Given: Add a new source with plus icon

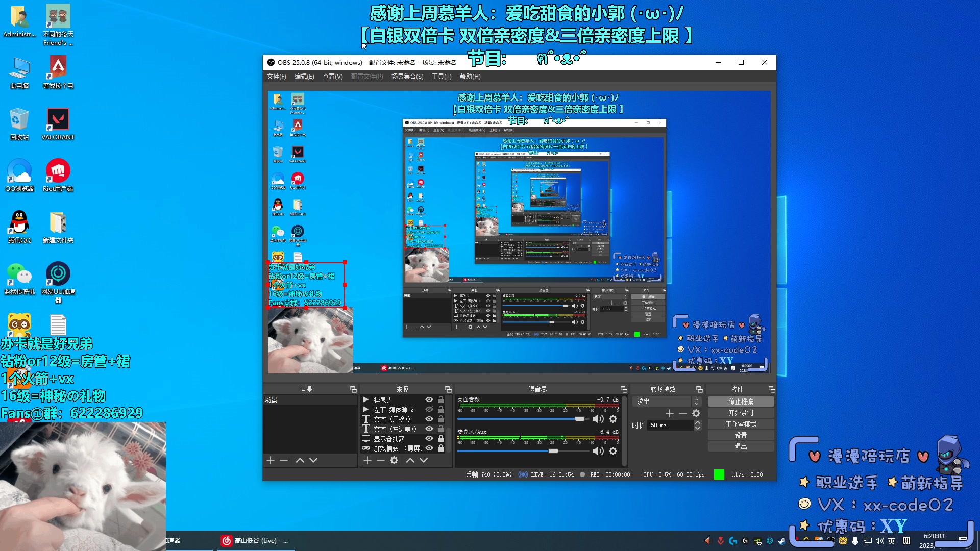Looking at the screenshot, I should (367, 460).
